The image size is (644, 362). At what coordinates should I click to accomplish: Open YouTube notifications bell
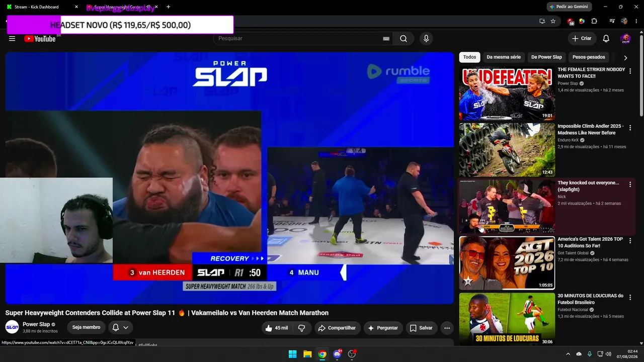606,39
